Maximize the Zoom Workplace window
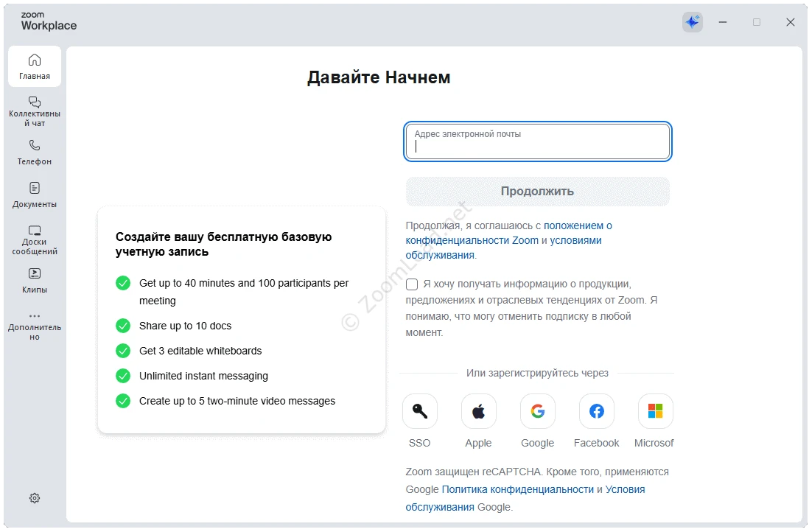 tap(757, 22)
